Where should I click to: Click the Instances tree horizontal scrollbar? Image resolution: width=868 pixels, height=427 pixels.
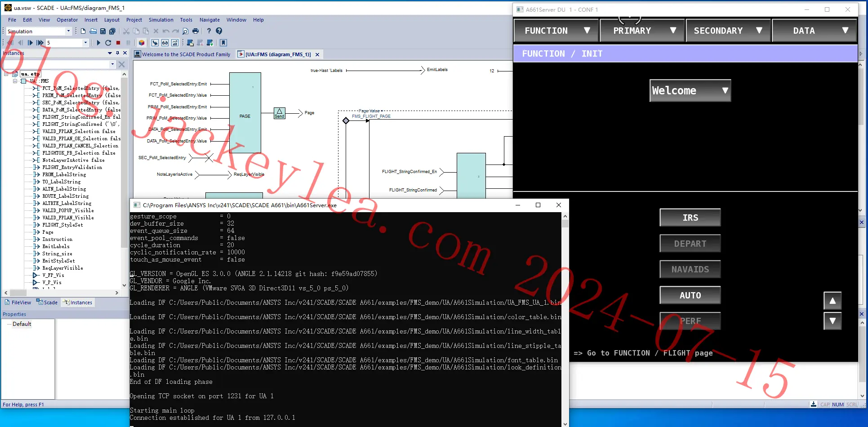[x=61, y=293]
